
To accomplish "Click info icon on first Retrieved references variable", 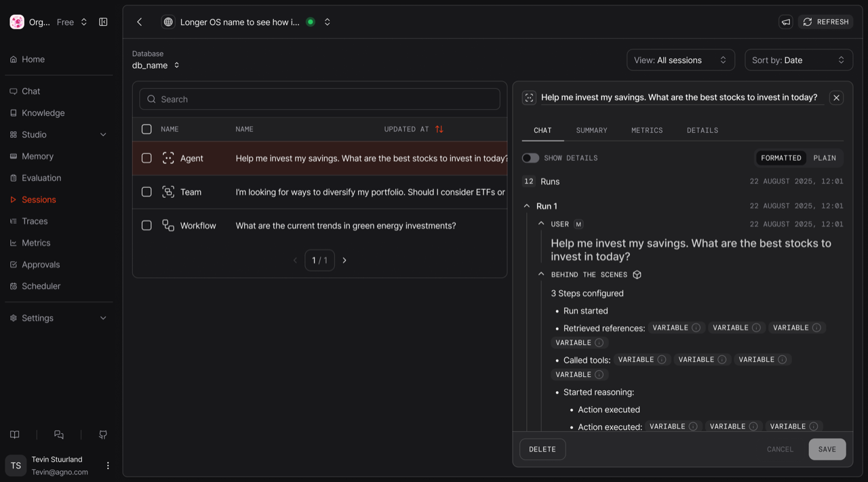I will point(696,327).
